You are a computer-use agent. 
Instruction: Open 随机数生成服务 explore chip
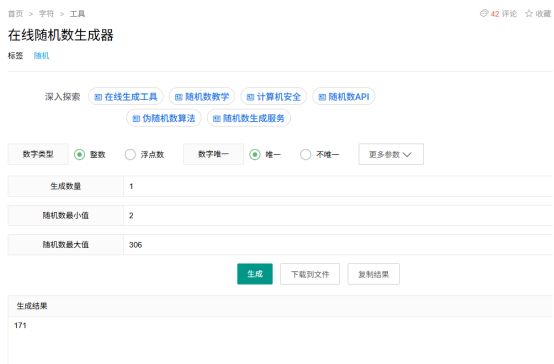coord(249,118)
